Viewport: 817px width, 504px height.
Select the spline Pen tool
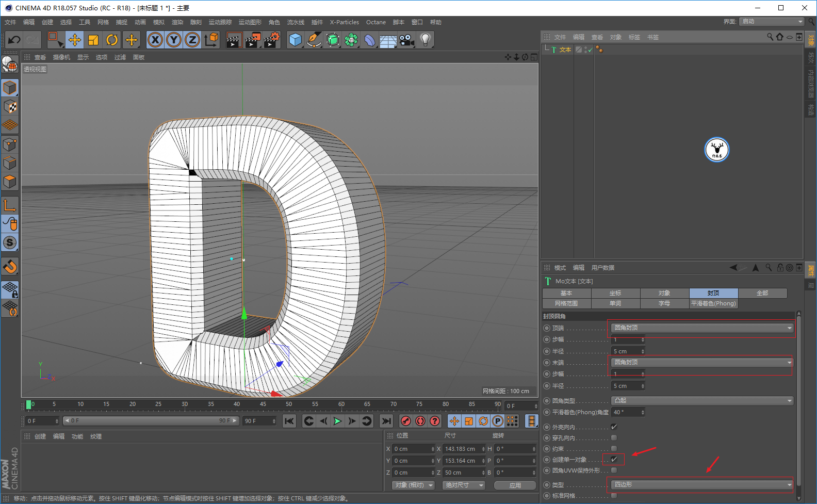coord(314,40)
